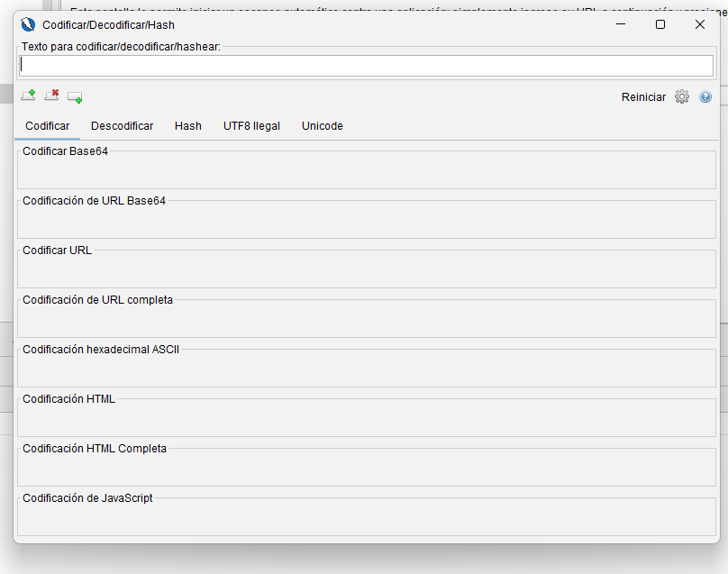Click the add output panel icon

click(75, 96)
